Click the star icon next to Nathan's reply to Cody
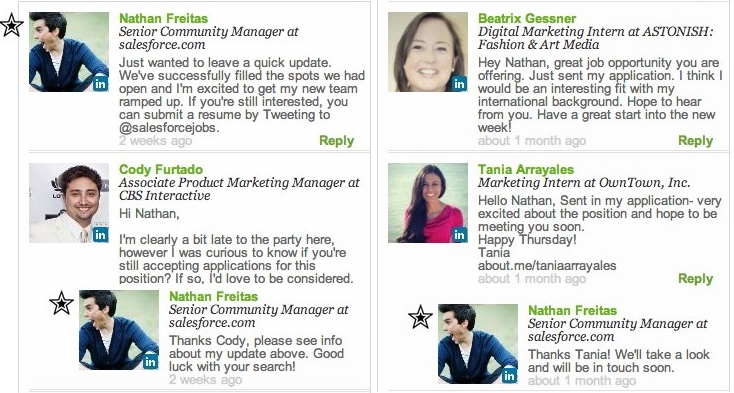The image size is (734, 393). [61, 303]
